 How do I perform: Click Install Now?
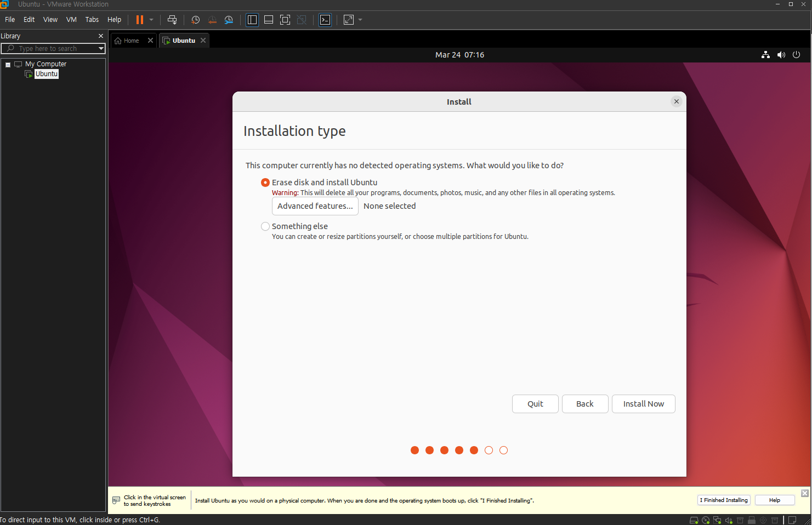pyautogui.click(x=644, y=404)
